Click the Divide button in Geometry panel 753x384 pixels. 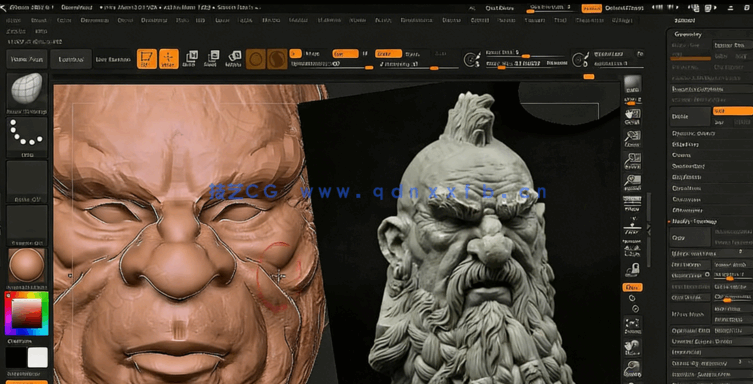pos(690,117)
